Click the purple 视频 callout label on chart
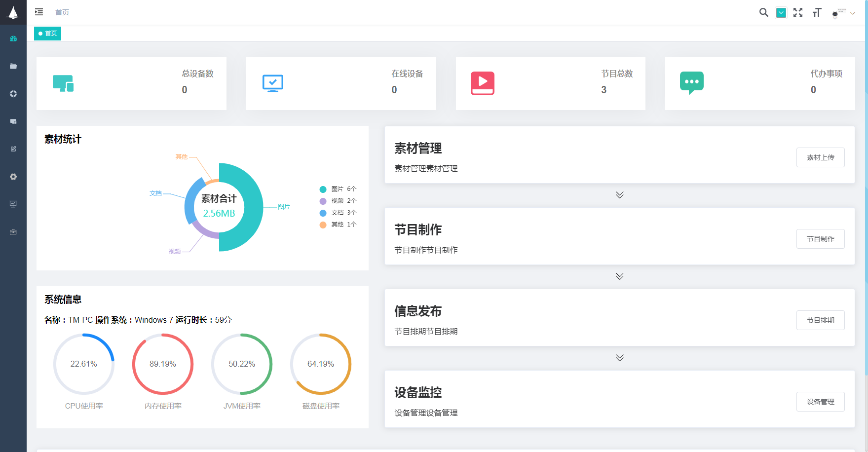This screenshot has height=452, width=868. (x=175, y=252)
